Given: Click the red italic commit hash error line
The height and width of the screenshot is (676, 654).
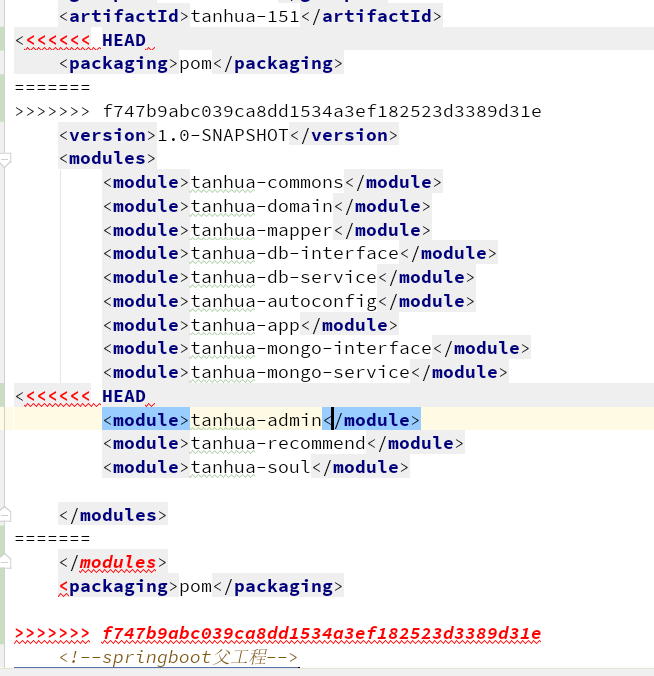Looking at the screenshot, I should click(x=320, y=634).
